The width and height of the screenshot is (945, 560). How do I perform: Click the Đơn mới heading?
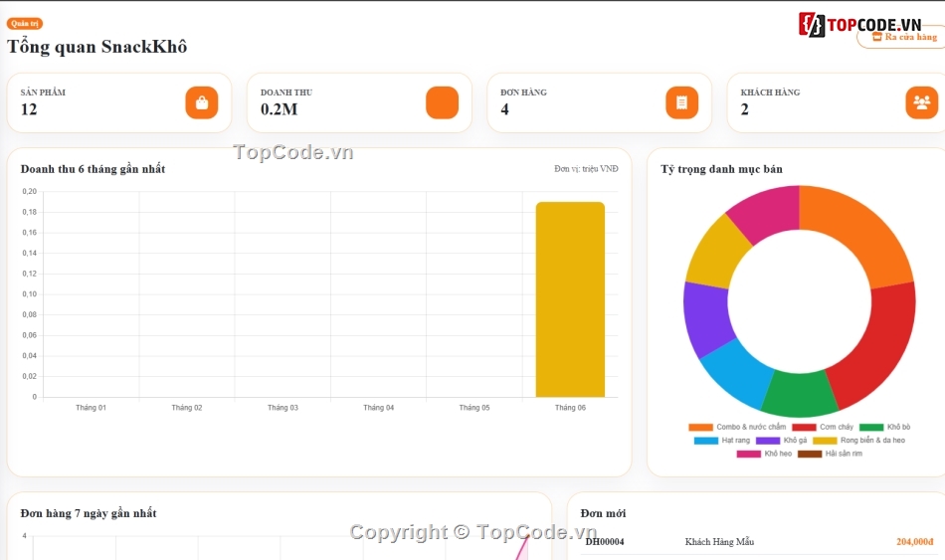click(603, 513)
